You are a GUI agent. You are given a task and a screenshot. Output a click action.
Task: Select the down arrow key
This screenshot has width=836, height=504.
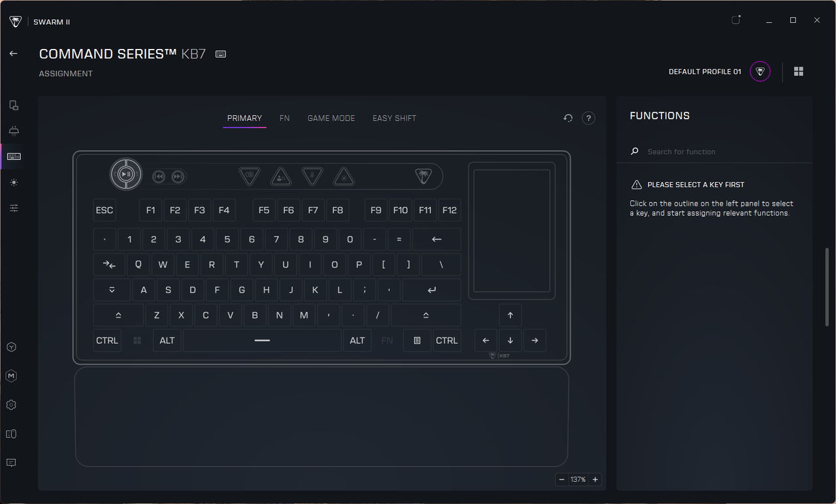coord(510,341)
